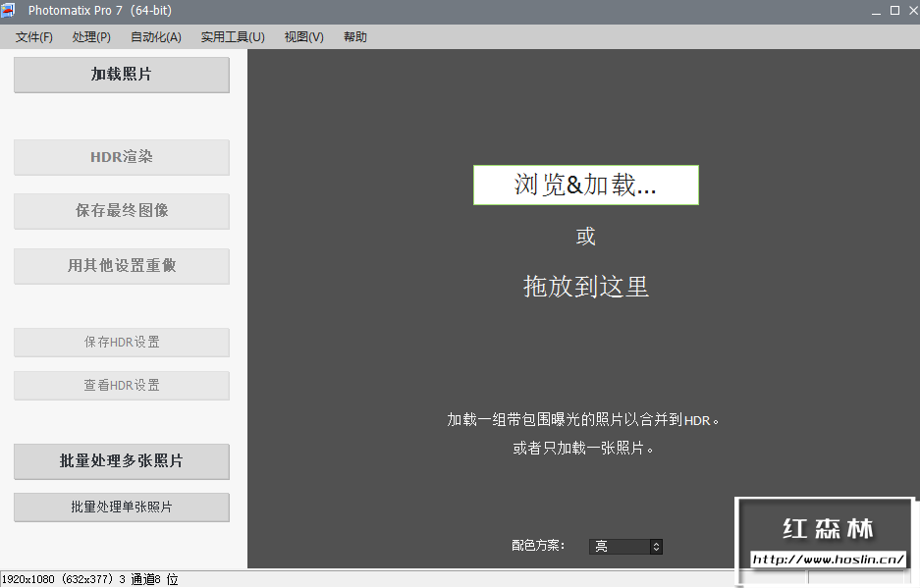Open the 自动化(A) menu

coord(155,37)
